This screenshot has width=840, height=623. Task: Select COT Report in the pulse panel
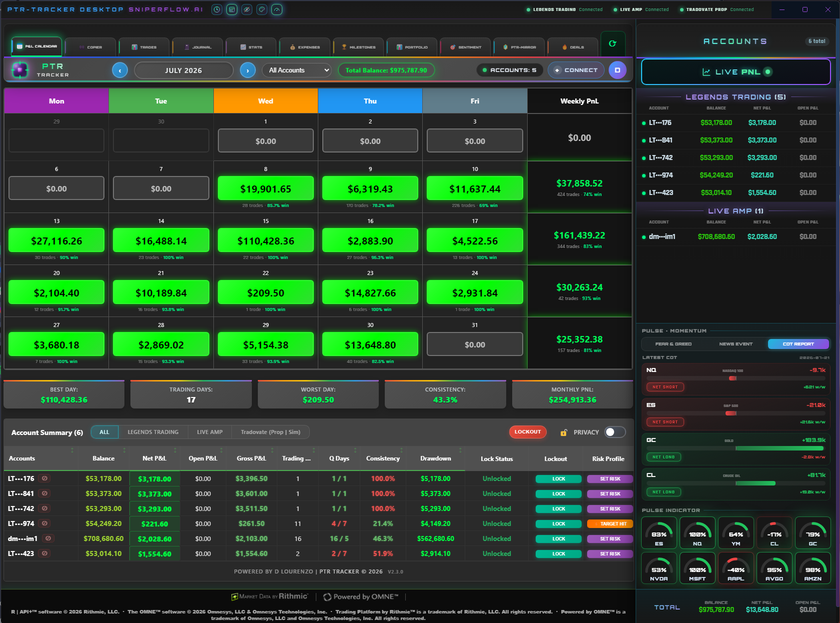(799, 344)
